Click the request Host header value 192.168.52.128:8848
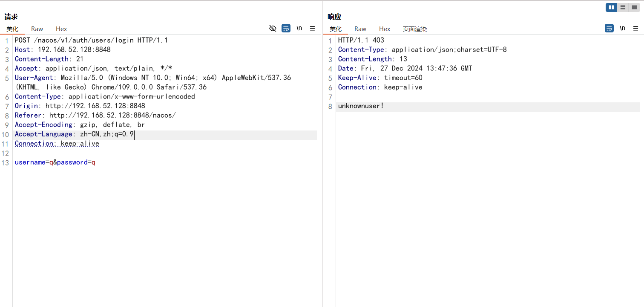 tap(74, 49)
